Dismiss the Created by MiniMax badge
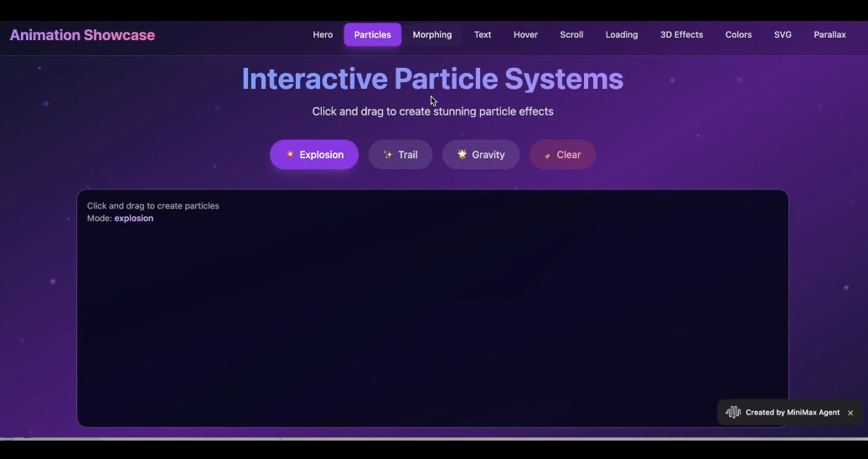The width and height of the screenshot is (868, 459). [x=850, y=413]
